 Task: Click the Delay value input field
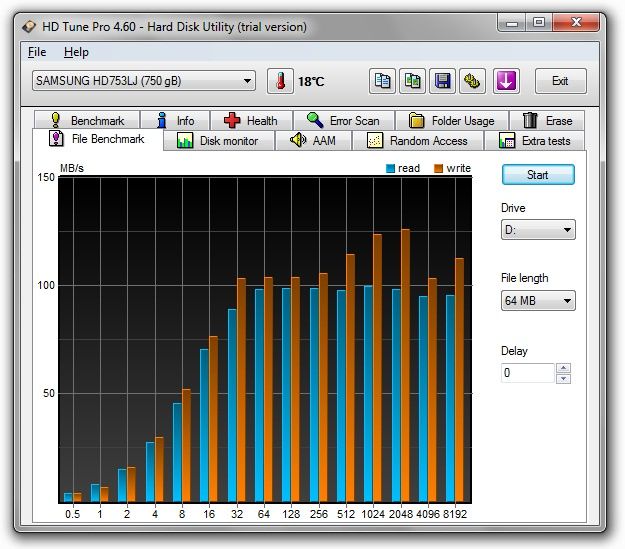528,373
